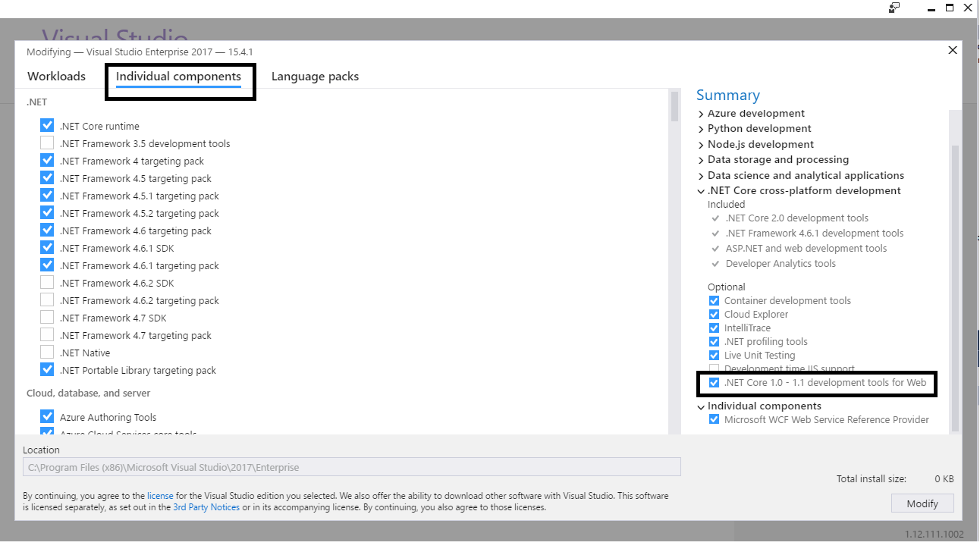Close the Modifying dialog with the X

coord(953,50)
